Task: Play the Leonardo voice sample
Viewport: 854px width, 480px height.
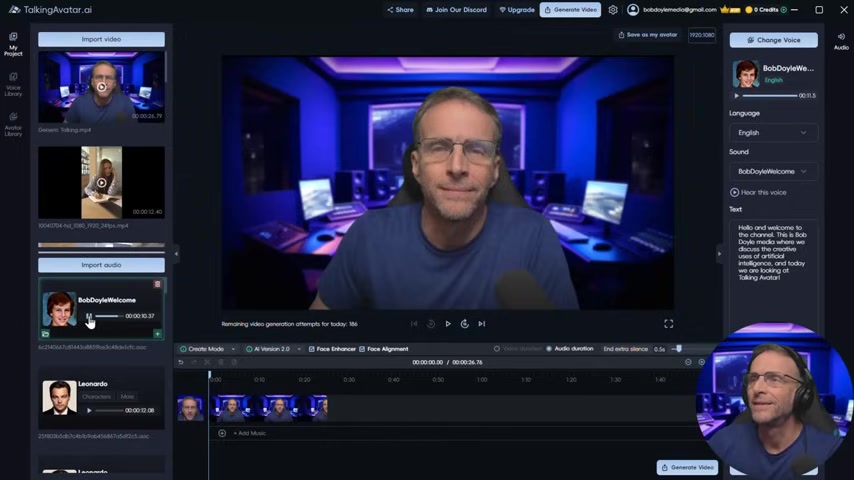Action: tap(89, 410)
